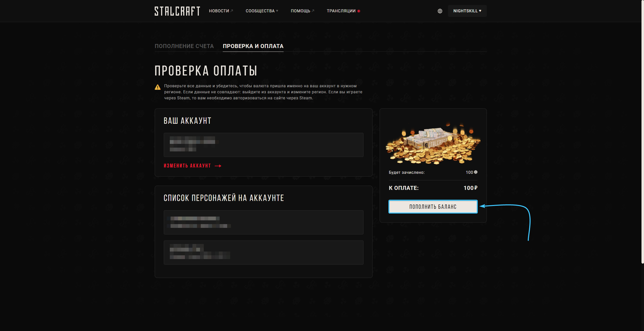The height and width of the screenshot is (331, 644).
Task: Open the language globe icon
Action: [x=440, y=11]
